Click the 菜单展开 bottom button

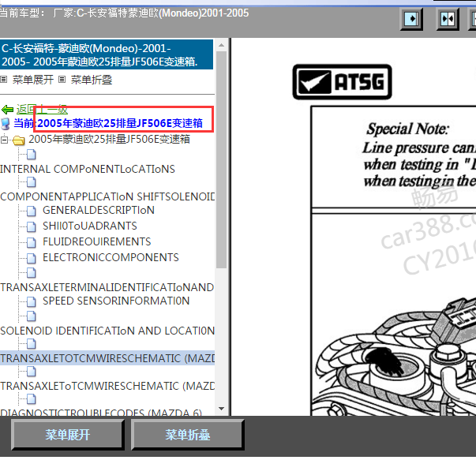pyautogui.click(x=68, y=435)
